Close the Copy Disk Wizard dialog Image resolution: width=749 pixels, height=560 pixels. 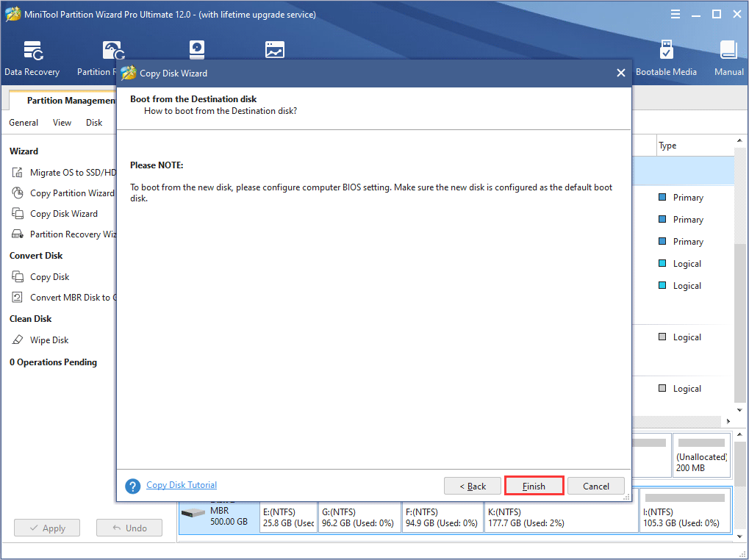pyautogui.click(x=621, y=73)
